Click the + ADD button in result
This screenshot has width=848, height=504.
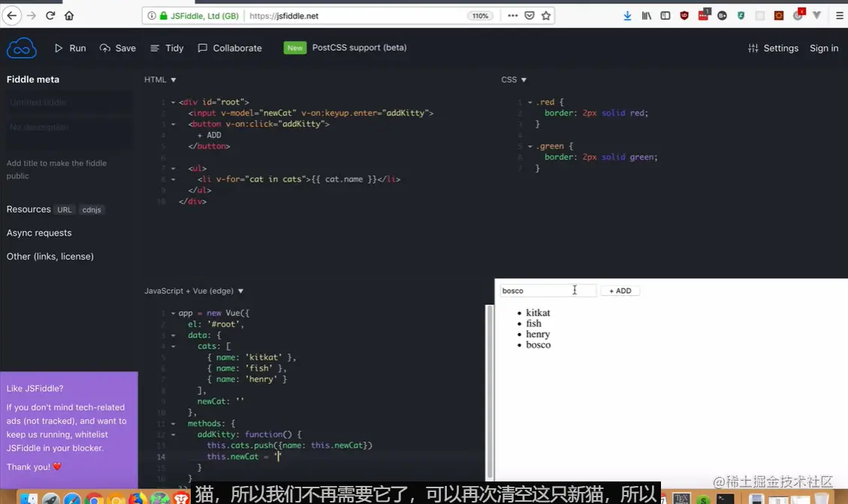tap(620, 291)
